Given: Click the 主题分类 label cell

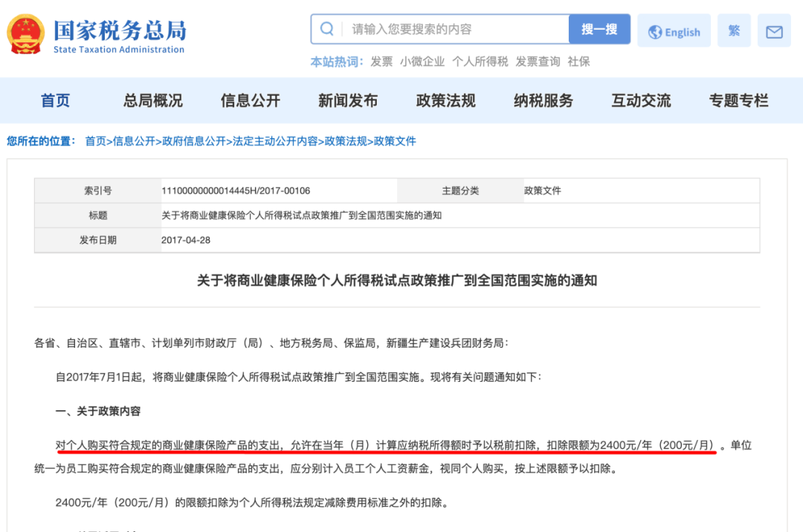Looking at the screenshot, I should pos(460,191).
